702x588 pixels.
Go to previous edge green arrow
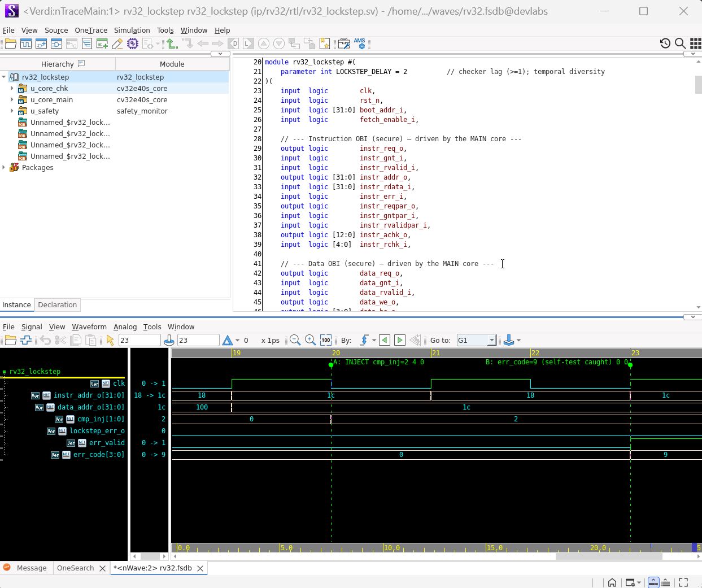(385, 340)
